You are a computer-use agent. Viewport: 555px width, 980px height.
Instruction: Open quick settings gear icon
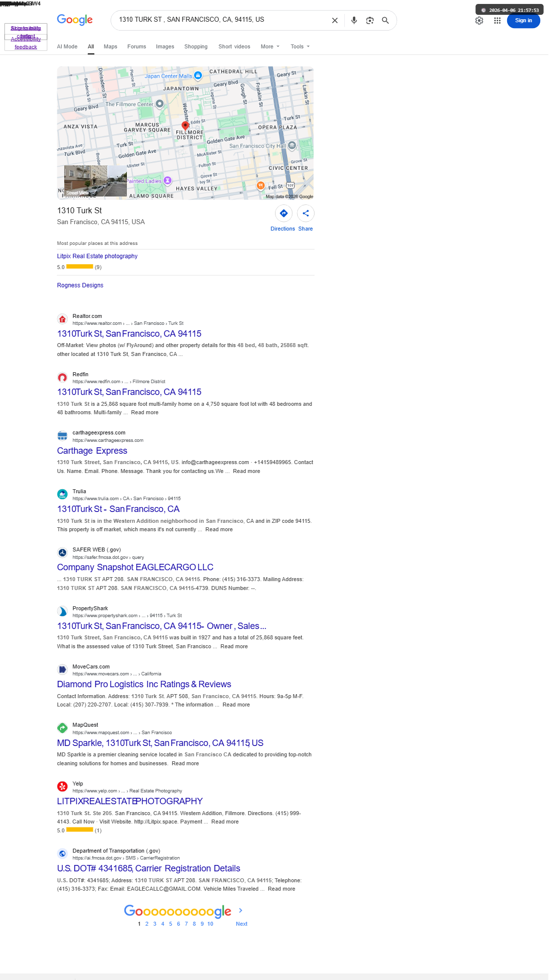479,21
